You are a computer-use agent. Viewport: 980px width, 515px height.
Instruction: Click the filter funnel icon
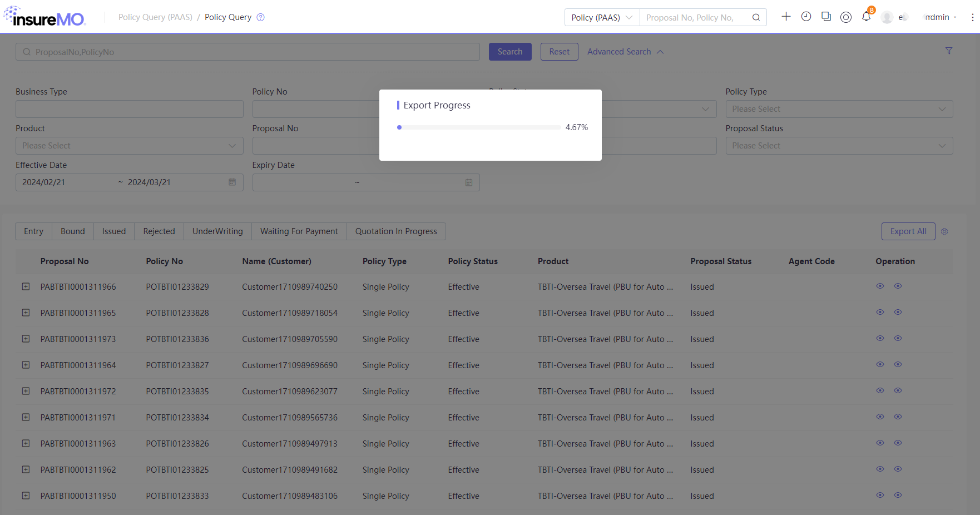[949, 51]
